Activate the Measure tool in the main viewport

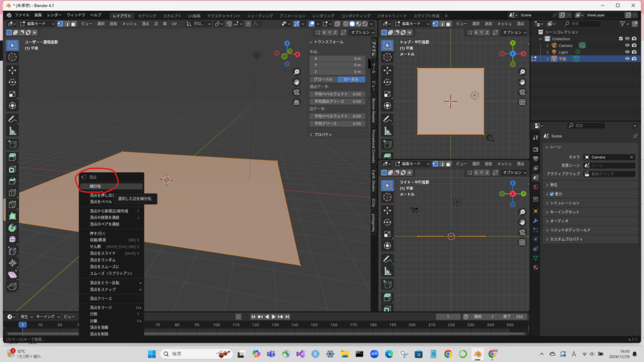coord(13,131)
